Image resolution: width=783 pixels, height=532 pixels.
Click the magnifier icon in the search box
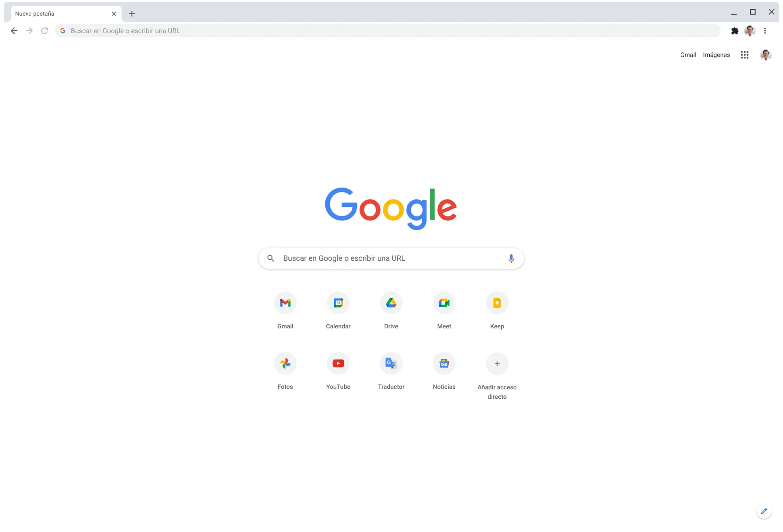[x=271, y=258]
